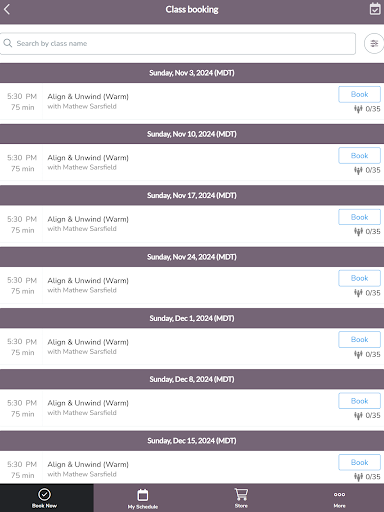The width and height of the screenshot is (384, 512).
Task: Book the Dec 15 Align & Unwind class
Action: 359,462
